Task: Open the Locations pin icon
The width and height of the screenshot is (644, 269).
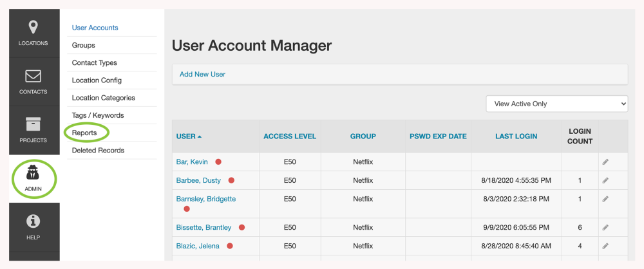Action: tap(33, 28)
